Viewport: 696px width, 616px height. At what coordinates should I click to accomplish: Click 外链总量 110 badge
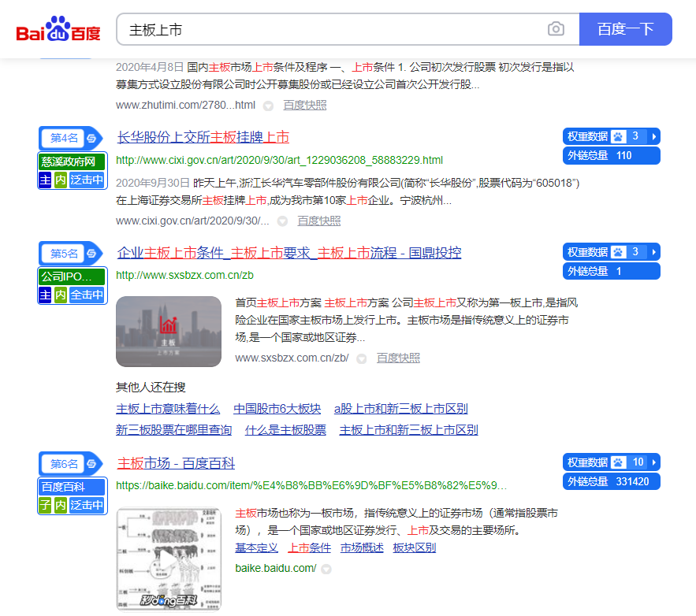pyautogui.click(x=611, y=156)
